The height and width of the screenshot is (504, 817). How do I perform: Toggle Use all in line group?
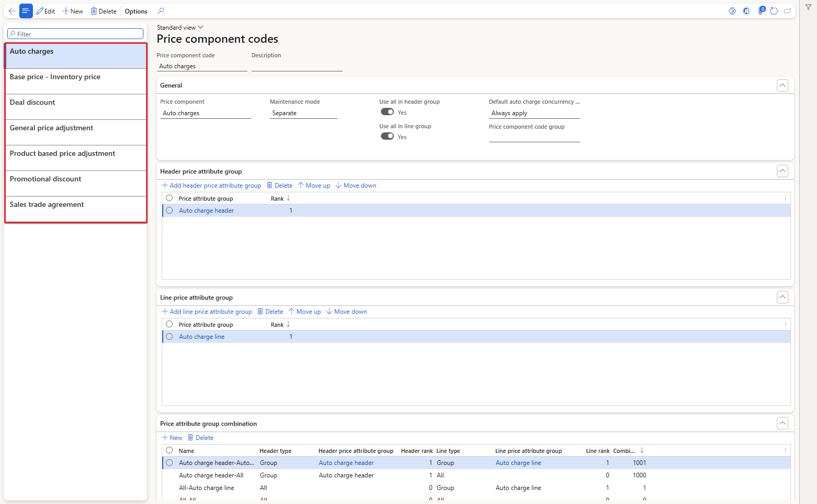(x=387, y=136)
